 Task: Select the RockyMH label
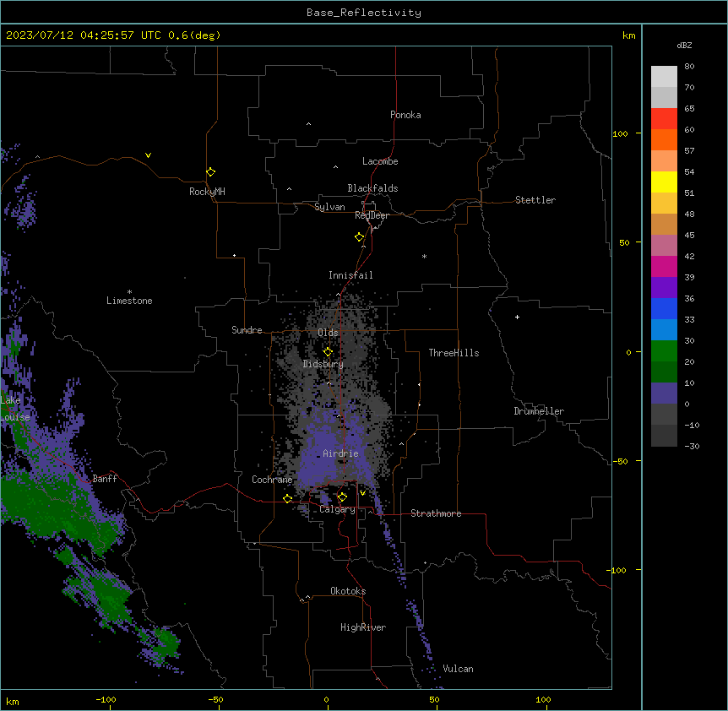point(207,192)
